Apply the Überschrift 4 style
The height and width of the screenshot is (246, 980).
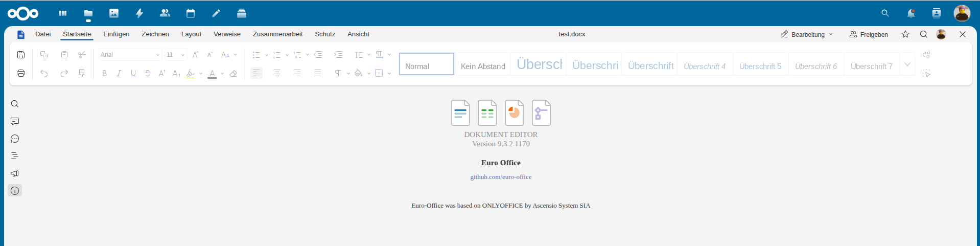(x=705, y=64)
